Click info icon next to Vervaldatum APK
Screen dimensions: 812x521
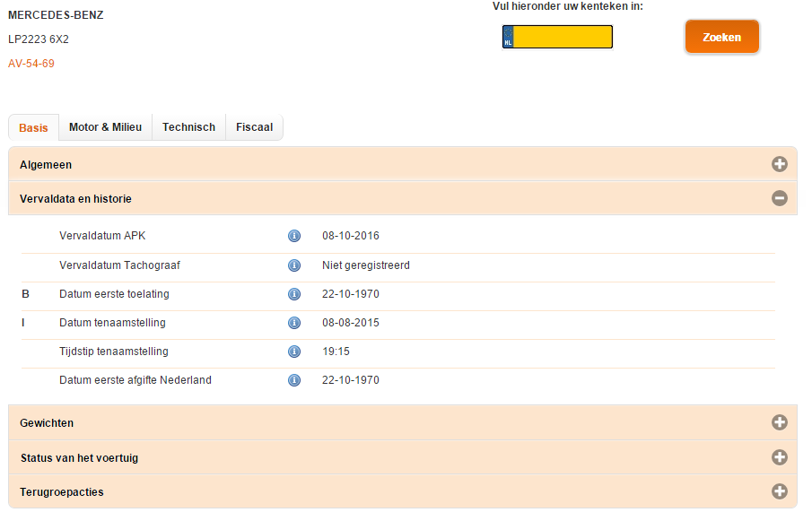[x=293, y=236]
